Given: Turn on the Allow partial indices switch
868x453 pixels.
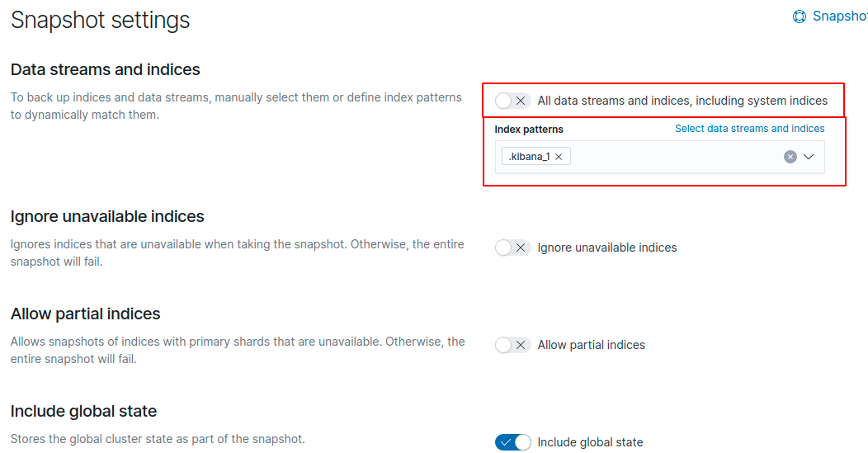Looking at the screenshot, I should [x=512, y=345].
